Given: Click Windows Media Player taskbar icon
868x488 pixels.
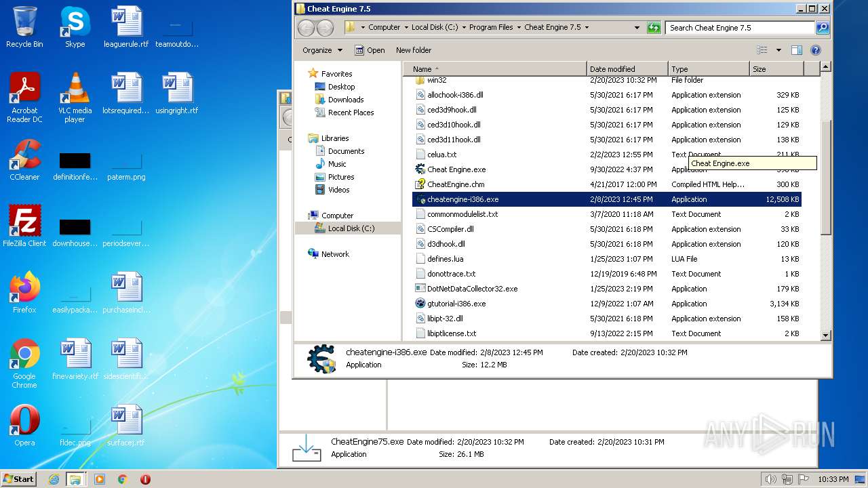Looking at the screenshot, I should click(x=100, y=479).
